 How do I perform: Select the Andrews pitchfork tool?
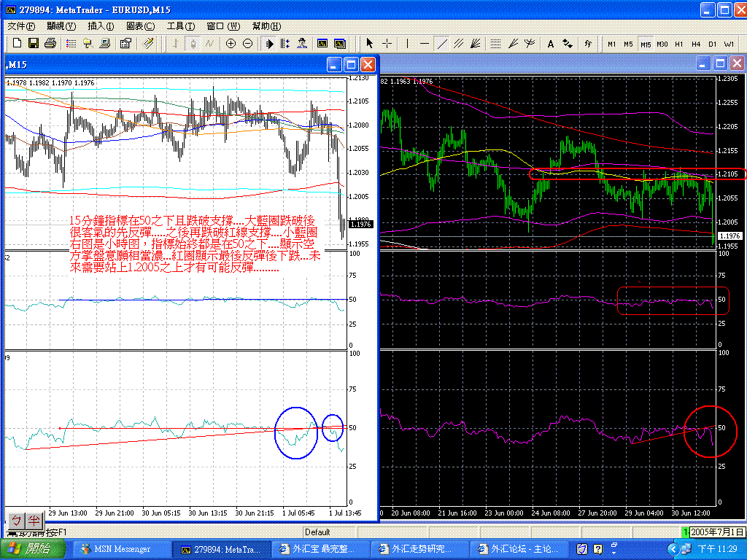[x=530, y=44]
